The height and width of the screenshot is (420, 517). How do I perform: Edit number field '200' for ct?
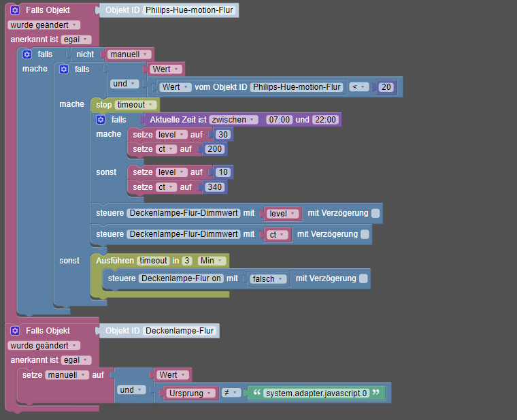[x=215, y=149]
